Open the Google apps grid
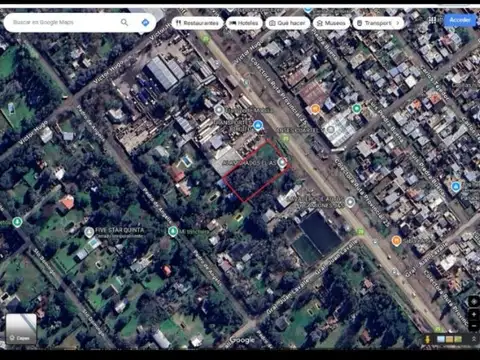 point(432,20)
